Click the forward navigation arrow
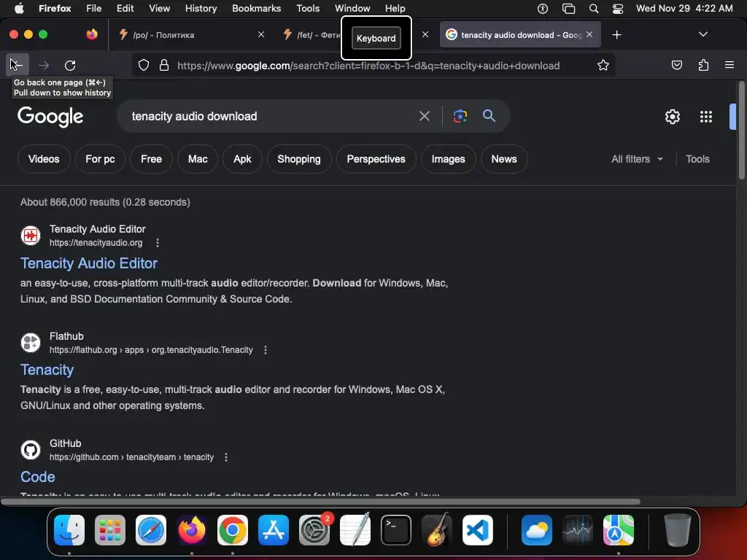The image size is (747, 560). 44,65
